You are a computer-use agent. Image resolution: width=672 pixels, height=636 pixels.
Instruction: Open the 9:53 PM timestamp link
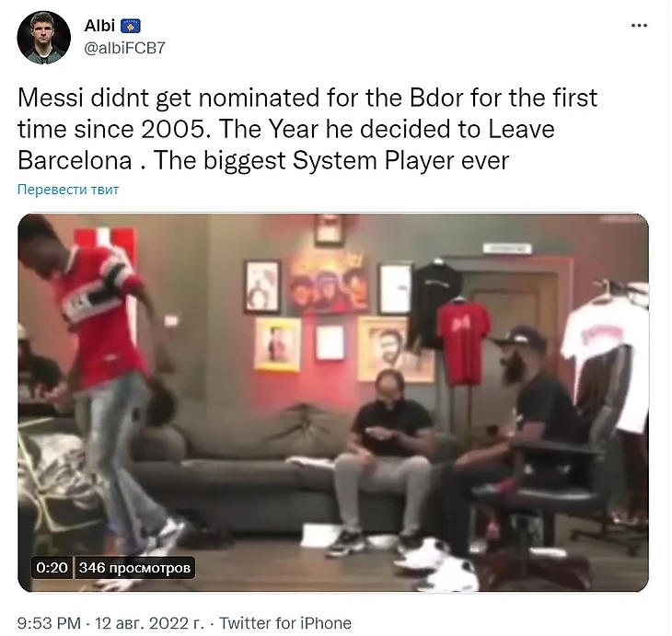coord(49,623)
